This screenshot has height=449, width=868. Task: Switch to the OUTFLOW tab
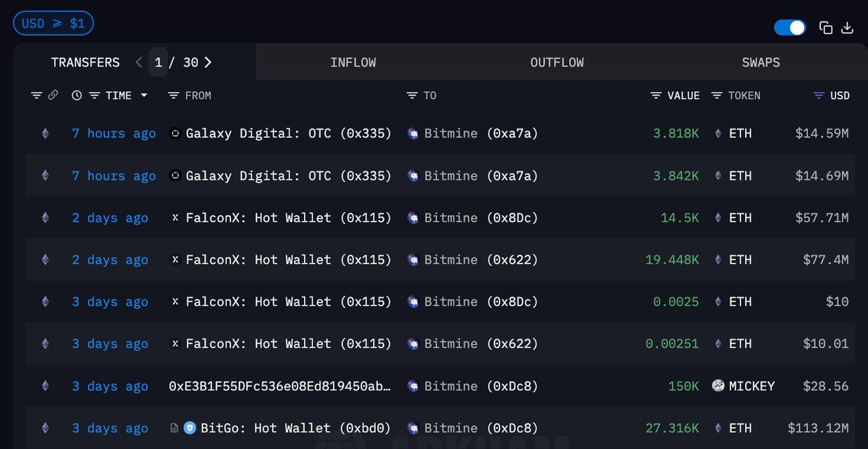tap(557, 62)
